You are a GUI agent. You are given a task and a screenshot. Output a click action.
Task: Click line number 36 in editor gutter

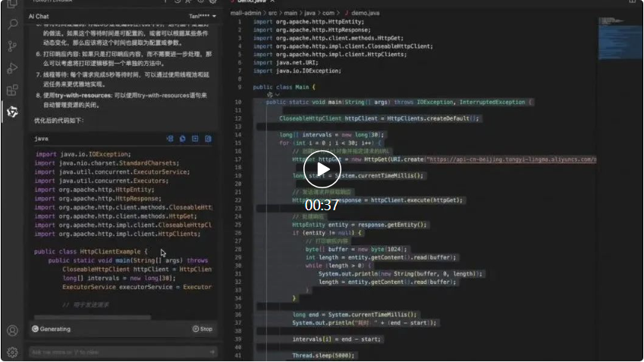(x=238, y=315)
